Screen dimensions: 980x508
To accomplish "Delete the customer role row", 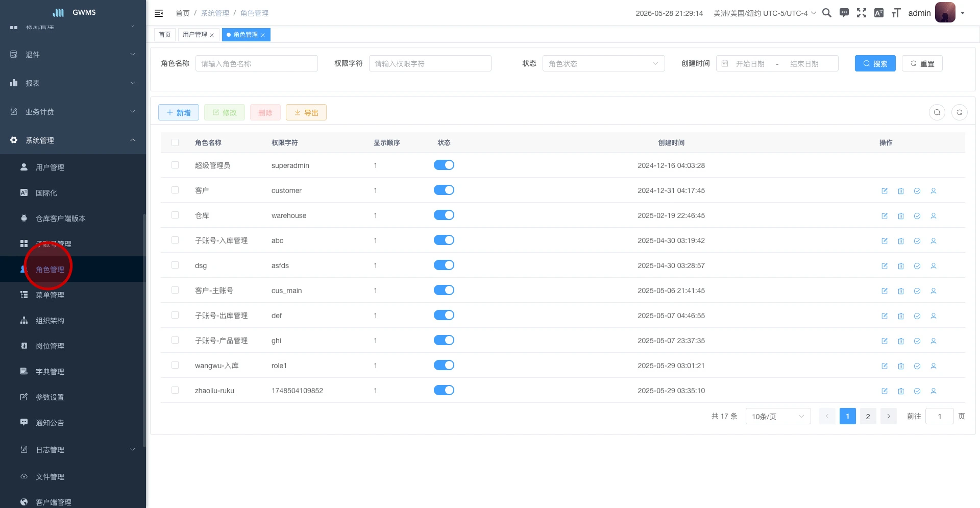I will coord(901,191).
